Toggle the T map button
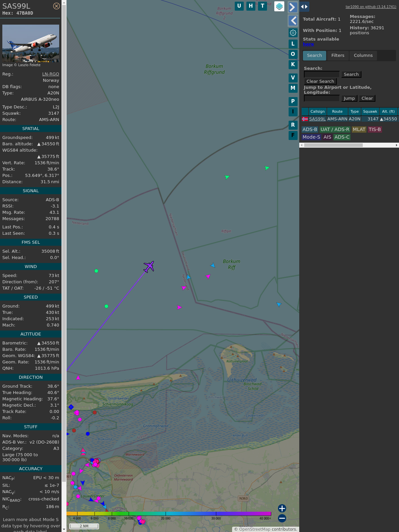The width and height of the screenshot is (399, 532). click(x=263, y=6)
